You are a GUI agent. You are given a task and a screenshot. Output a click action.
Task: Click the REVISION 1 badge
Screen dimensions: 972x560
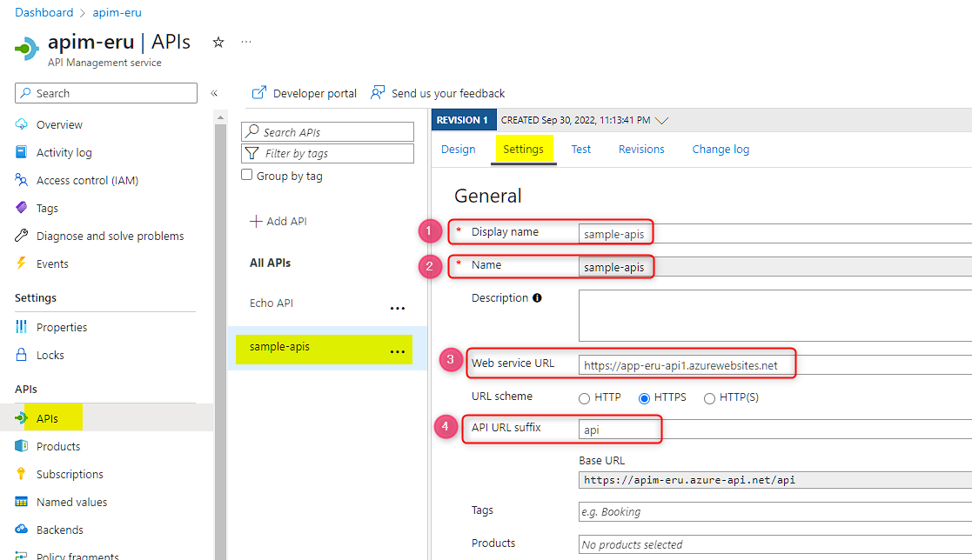[x=463, y=120]
